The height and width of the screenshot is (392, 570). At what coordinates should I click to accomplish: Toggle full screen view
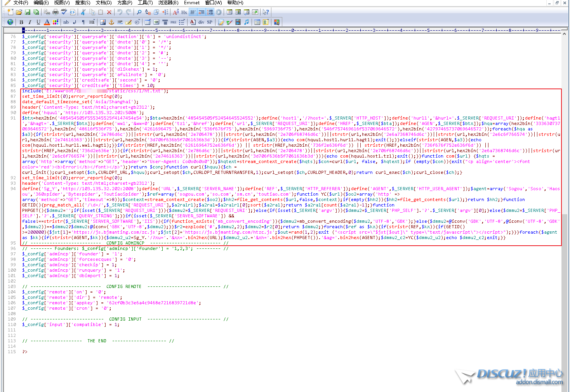[x=255, y=12]
